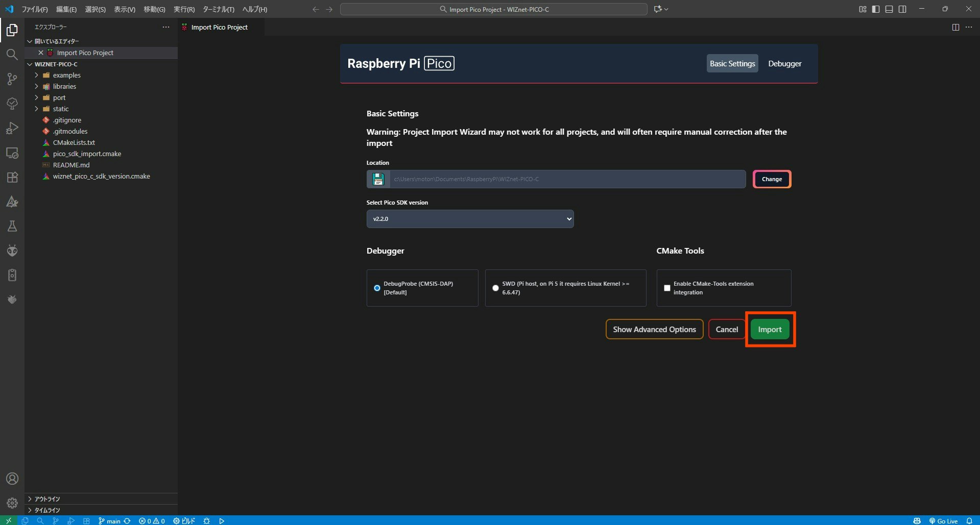Open Extensions view in activity bar

tap(12, 177)
